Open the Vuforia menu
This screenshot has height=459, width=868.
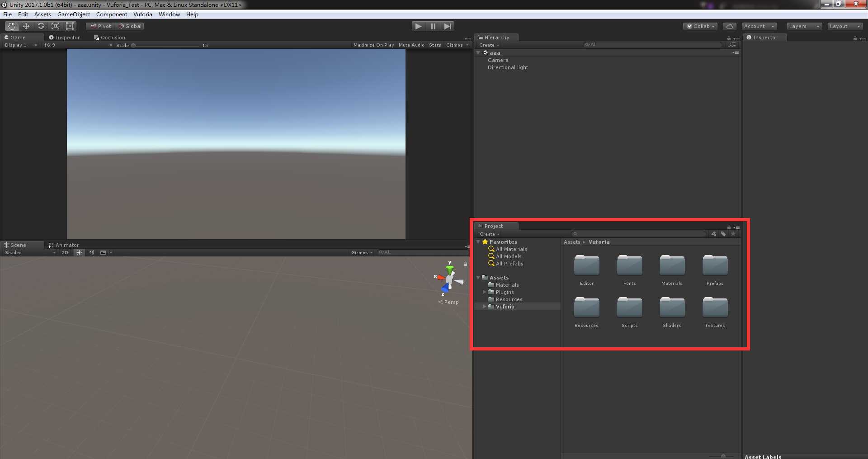pos(143,14)
